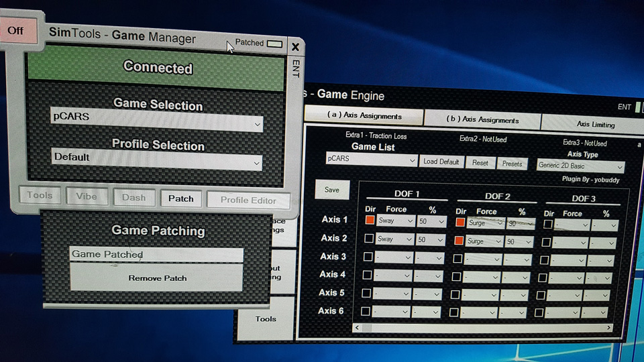Open Axis 2 DOF 1 Sway force dropdown
This screenshot has height=362, width=644.
point(394,239)
